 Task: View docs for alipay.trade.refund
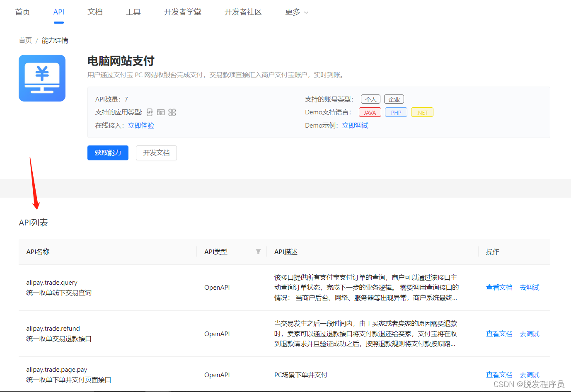pyautogui.click(x=499, y=334)
